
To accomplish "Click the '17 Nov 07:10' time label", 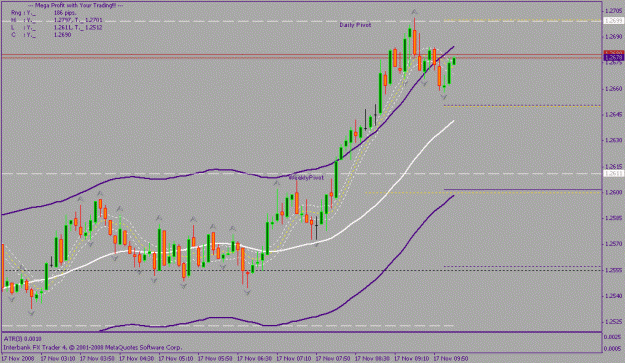I will (294, 358).
